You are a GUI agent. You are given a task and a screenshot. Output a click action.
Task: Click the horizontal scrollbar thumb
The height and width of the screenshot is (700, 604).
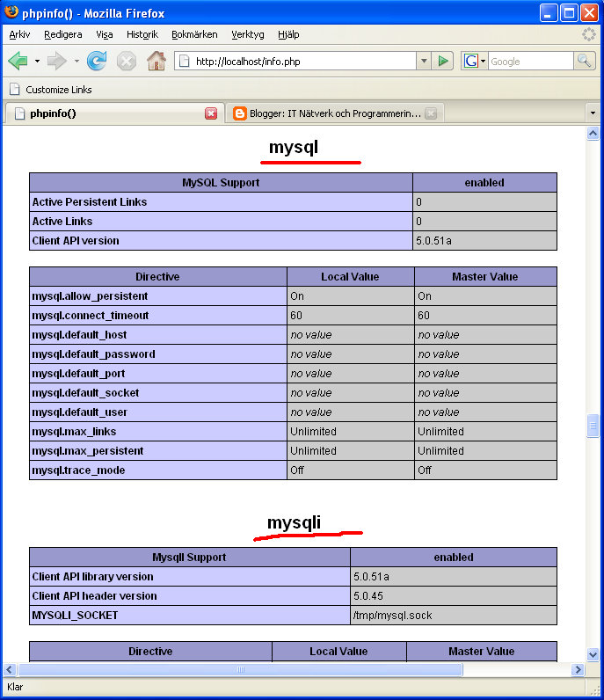(x=241, y=669)
